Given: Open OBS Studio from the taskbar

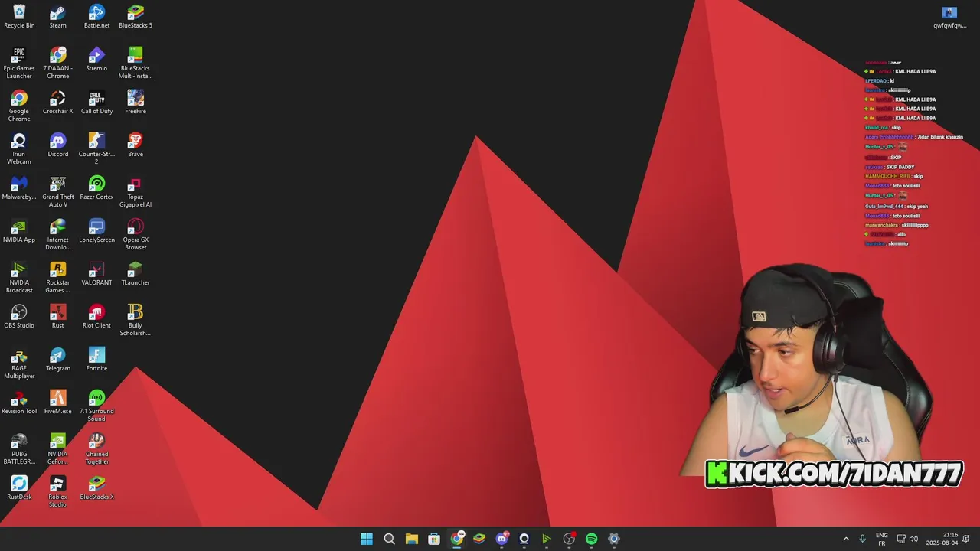Looking at the screenshot, I should click(569, 539).
